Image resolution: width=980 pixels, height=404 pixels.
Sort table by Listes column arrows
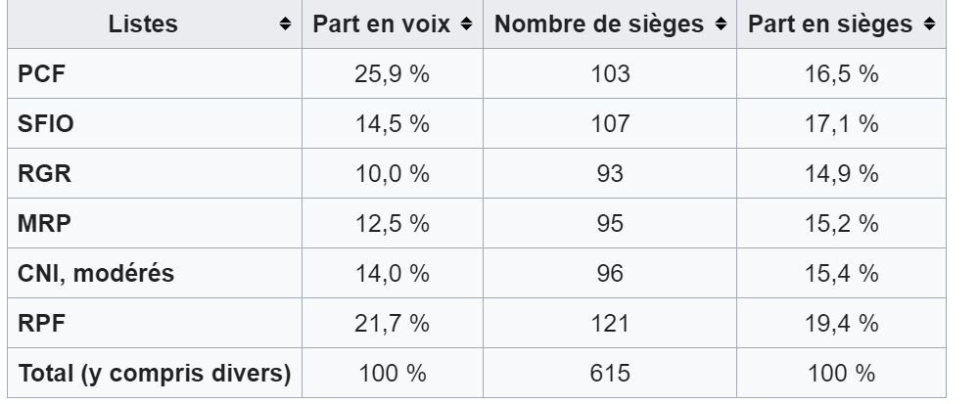[285, 23]
